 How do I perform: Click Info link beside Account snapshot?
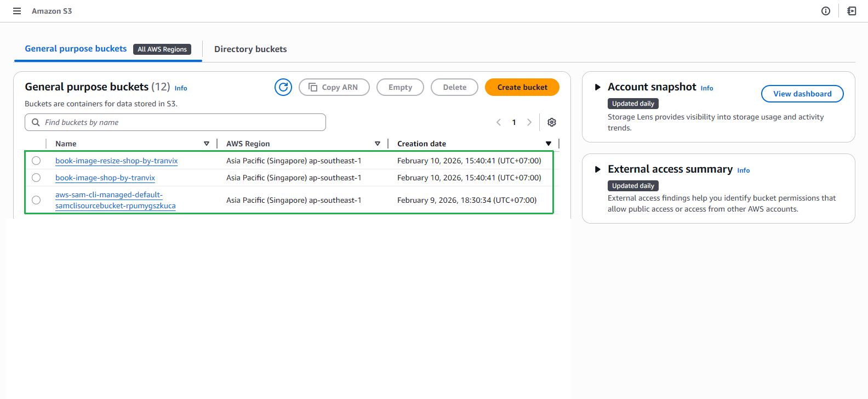tap(707, 88)
